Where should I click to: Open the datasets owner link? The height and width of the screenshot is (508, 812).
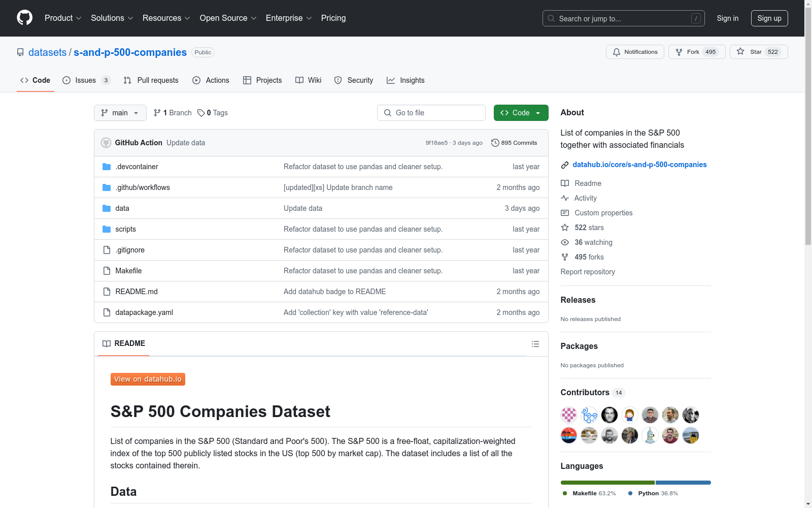(x=47, y=52)
